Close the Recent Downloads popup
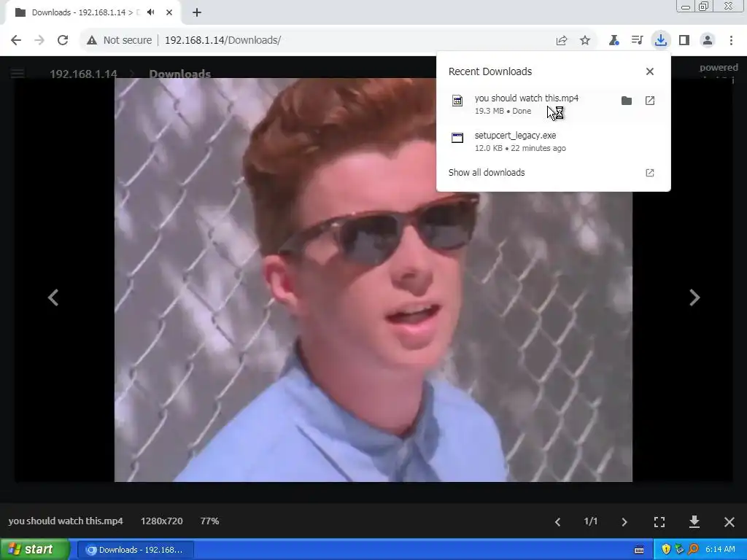This screenshot has height=560, width=747. [x=650, y=71]
